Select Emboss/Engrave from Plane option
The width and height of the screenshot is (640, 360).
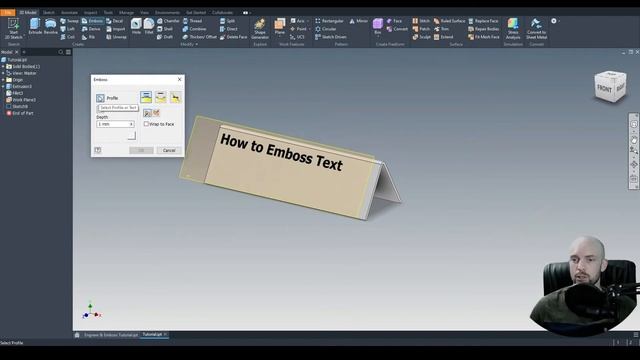pyautogui.click(x=176, y=97)
